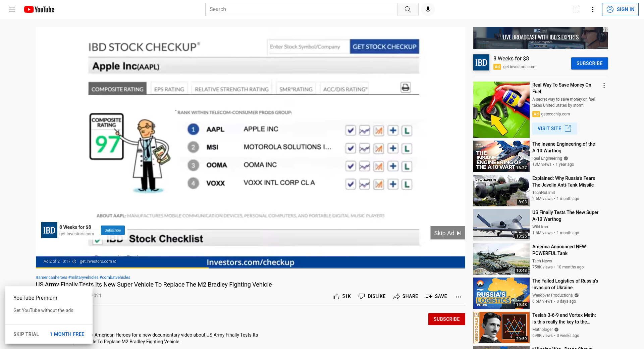Show ad info next to ad counter

coord(74,261)
